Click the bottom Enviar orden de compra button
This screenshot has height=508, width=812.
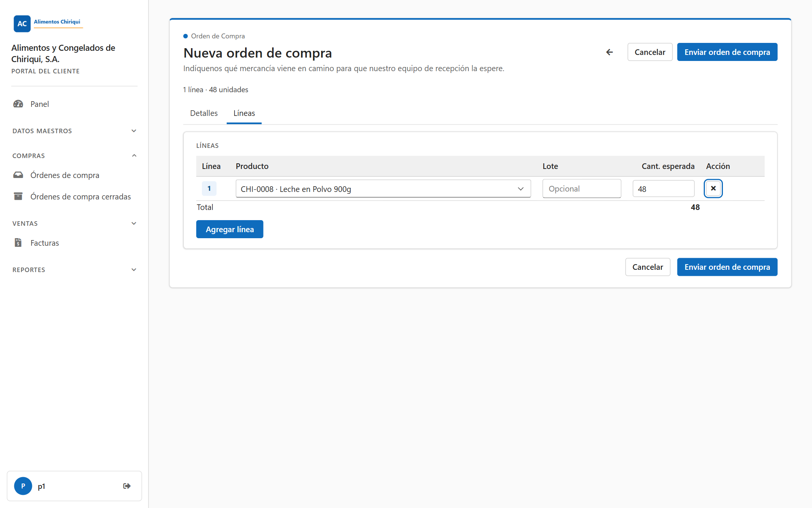(727, 267)
